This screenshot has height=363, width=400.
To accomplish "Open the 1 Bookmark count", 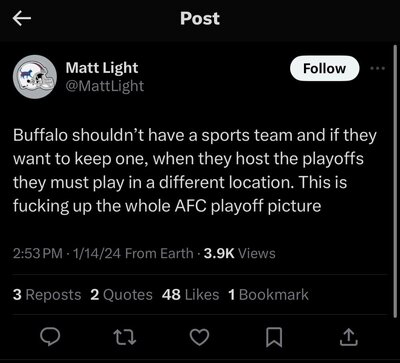I will (x=268, y=295).
